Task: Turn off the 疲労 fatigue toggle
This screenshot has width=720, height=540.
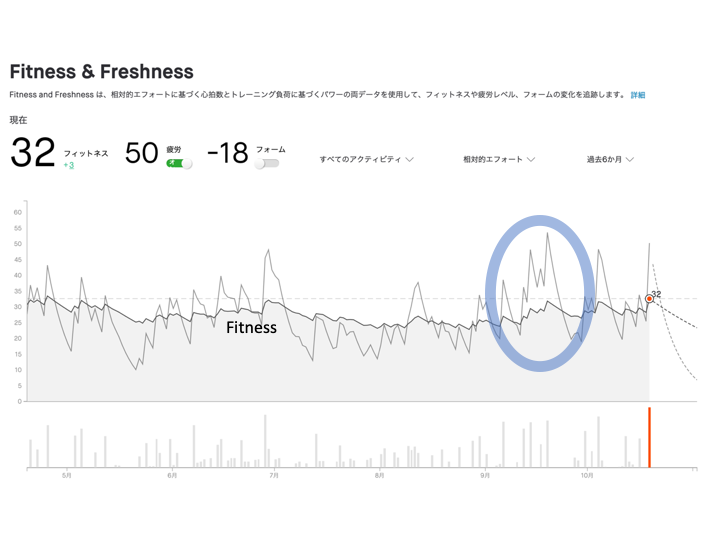Action: [179, 163]
